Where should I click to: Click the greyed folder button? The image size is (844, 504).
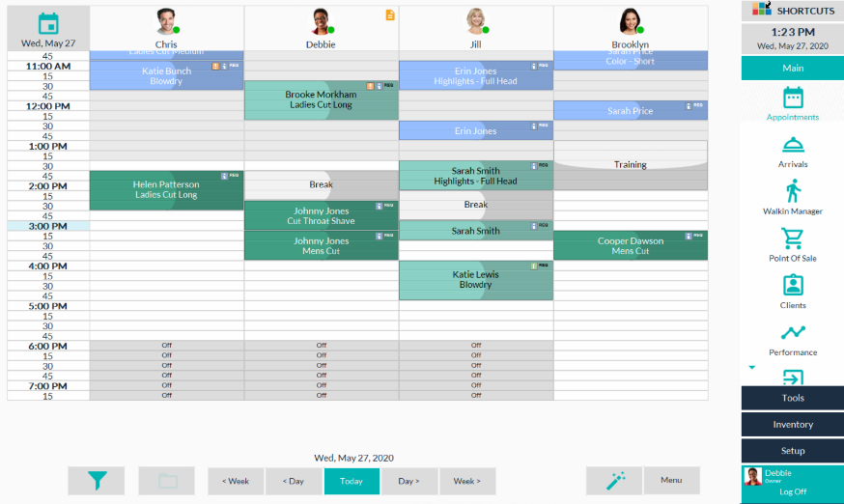pyautogui.click(x=167, y=480)
